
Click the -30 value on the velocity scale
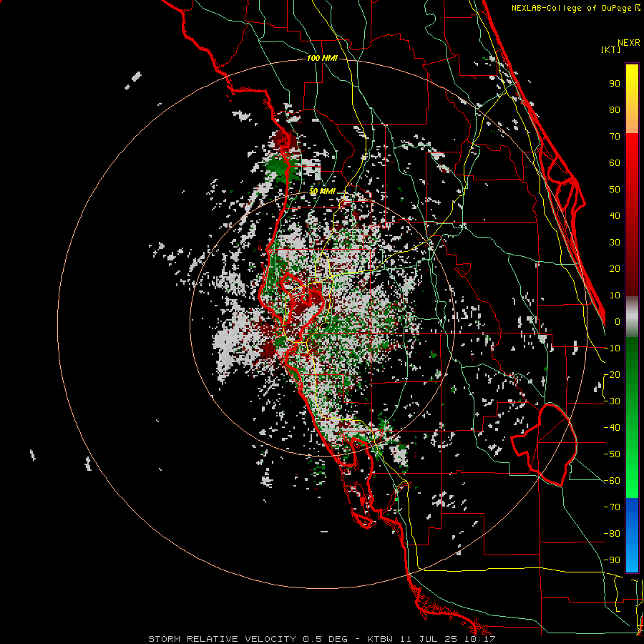pos(612,401)
